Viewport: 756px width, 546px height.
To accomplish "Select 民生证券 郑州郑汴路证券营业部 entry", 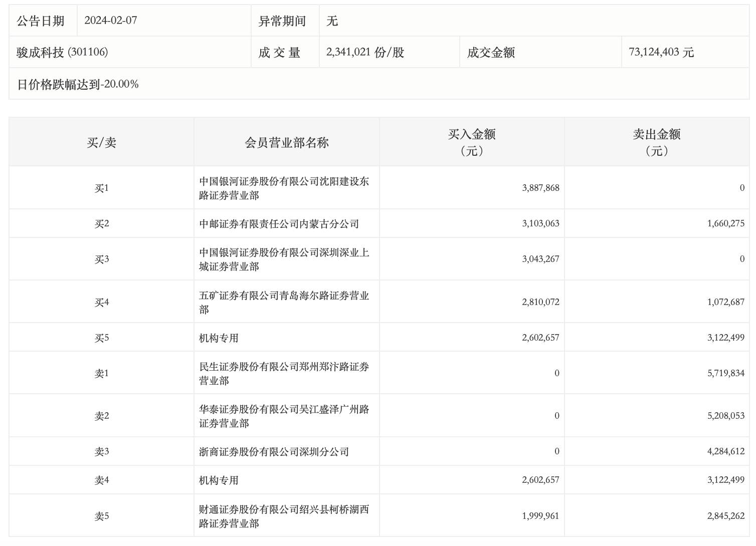I will tap(284, 374).
